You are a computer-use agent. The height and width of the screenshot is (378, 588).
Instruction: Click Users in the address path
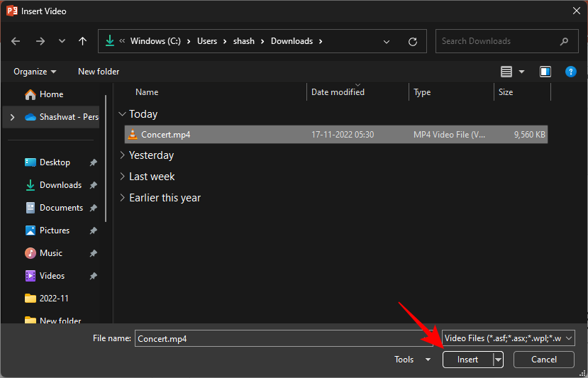207,41
